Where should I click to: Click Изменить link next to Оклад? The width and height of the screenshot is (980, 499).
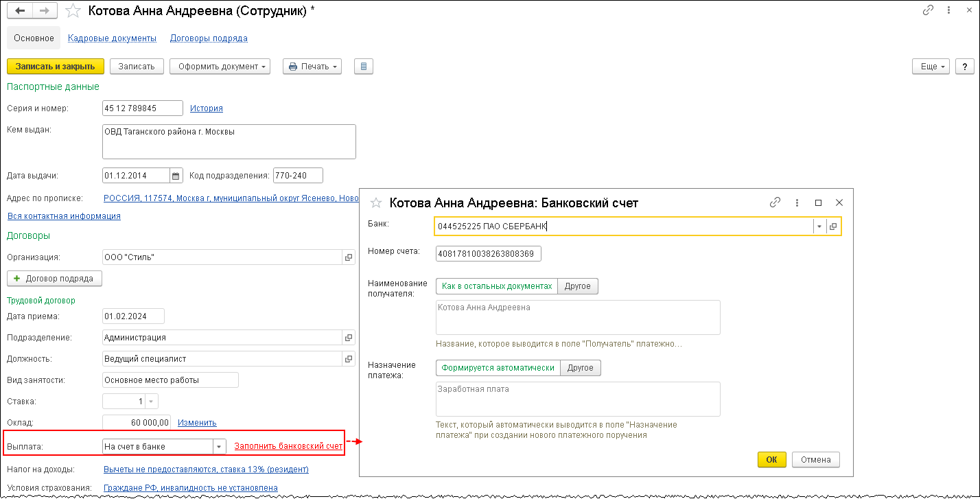(x=197, y=423)
